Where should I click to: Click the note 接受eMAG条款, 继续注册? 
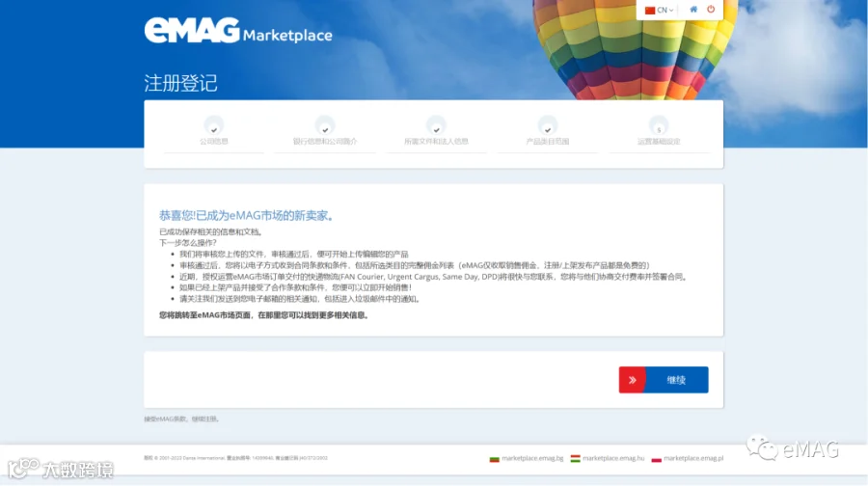tap(181, 419)
